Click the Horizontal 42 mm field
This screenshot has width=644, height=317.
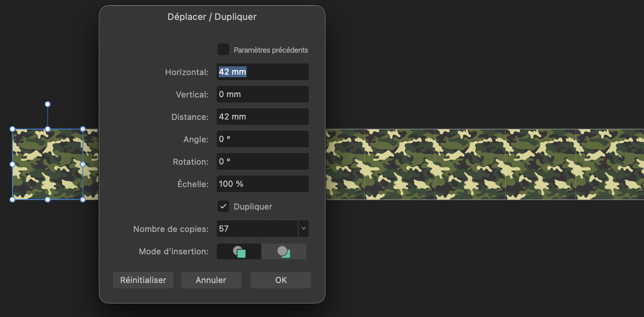[263, 72]
